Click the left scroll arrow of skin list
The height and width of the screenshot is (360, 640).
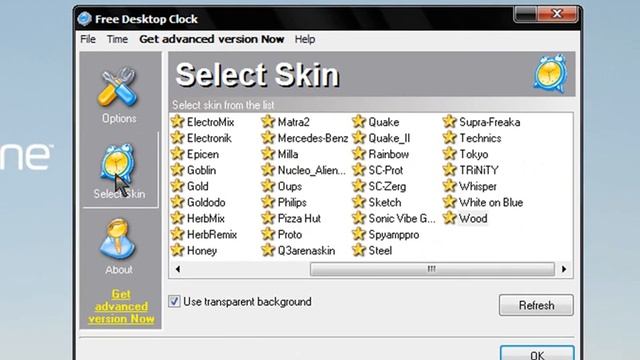(178, 269)
